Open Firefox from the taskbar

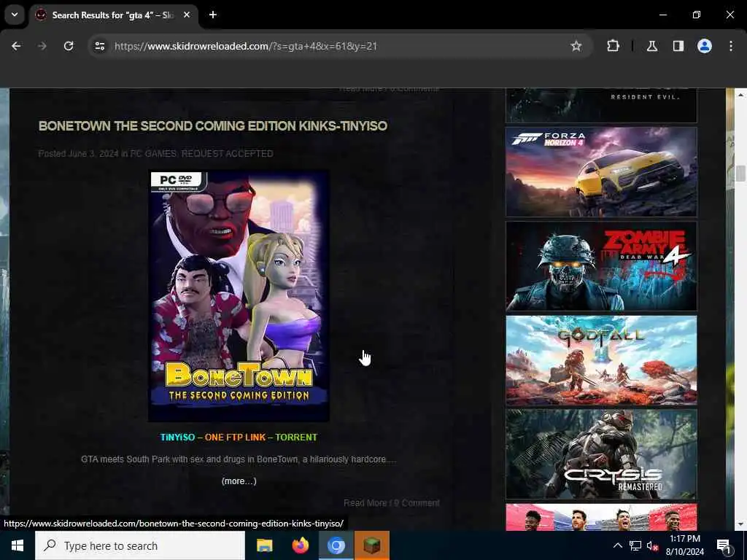300,545
